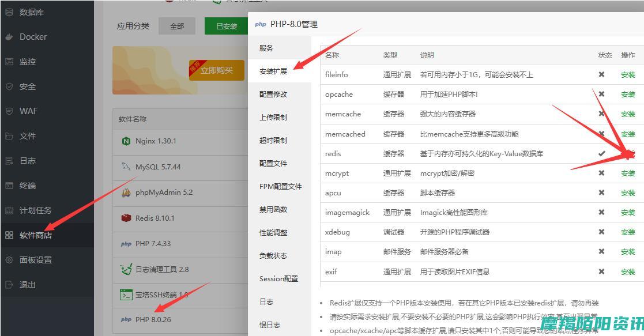
Task: Install the fileinfo extension
Action: [x=628, y=75]
